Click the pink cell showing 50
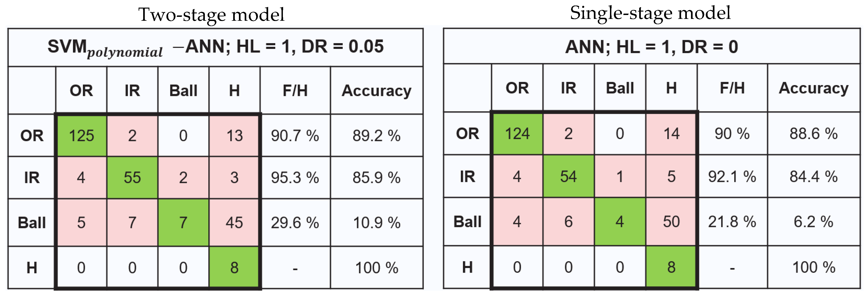This screenshot has width=868, height=298. (x=671, y=222)
